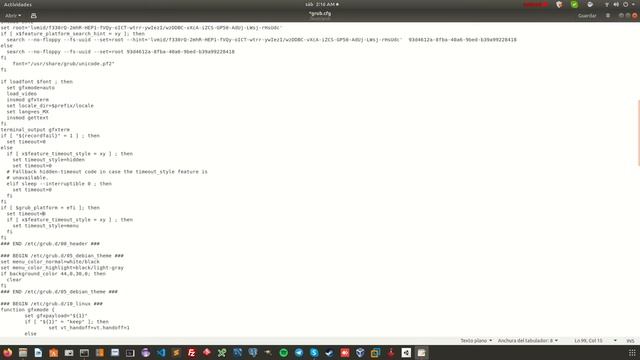The image size is (640, 360).
Task: Launch Steam from the dock
Action: pos(329,353)
